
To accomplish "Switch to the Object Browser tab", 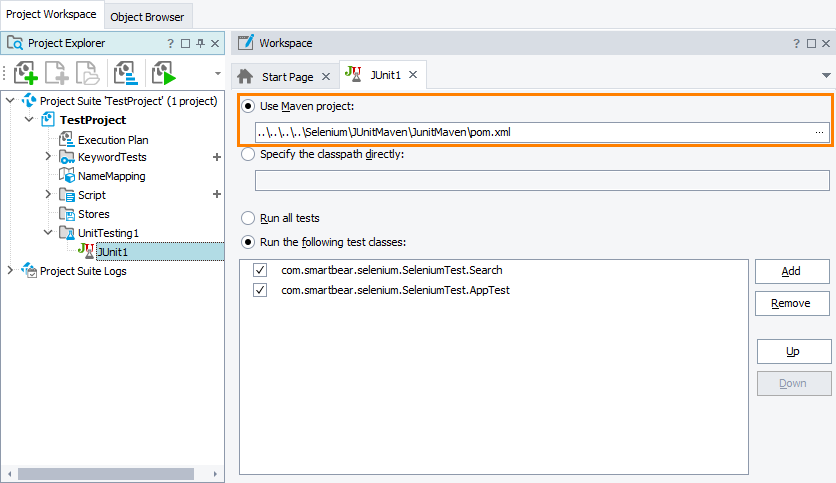I will point(147,17).
